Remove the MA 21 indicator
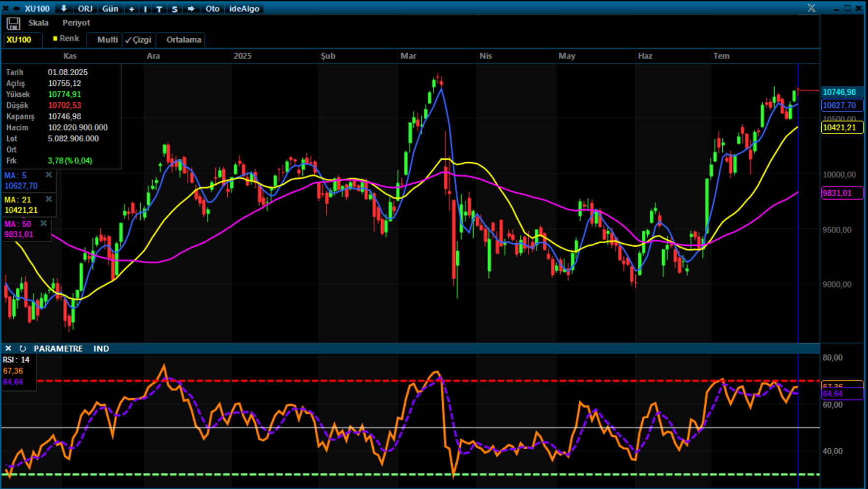The image size is (868, 489). [49, 199]
